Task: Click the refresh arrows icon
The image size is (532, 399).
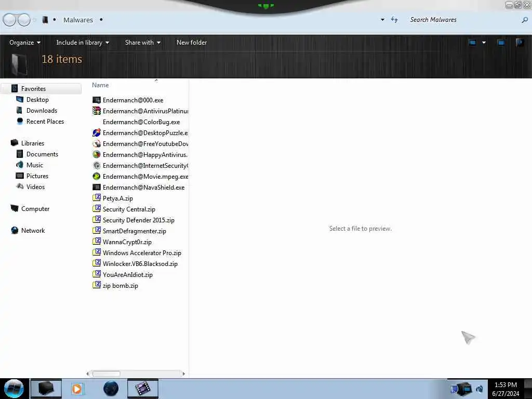Action: [x=394, y=19]
